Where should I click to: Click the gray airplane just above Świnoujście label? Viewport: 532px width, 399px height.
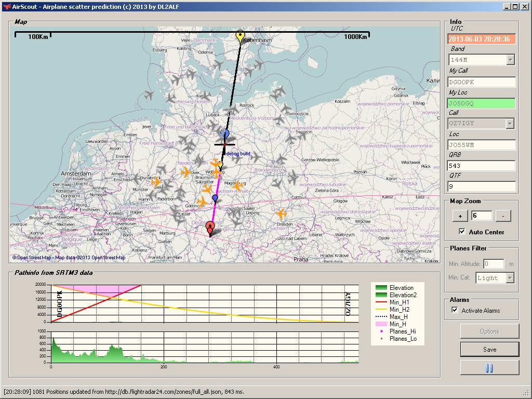click(x=286, y=109)
